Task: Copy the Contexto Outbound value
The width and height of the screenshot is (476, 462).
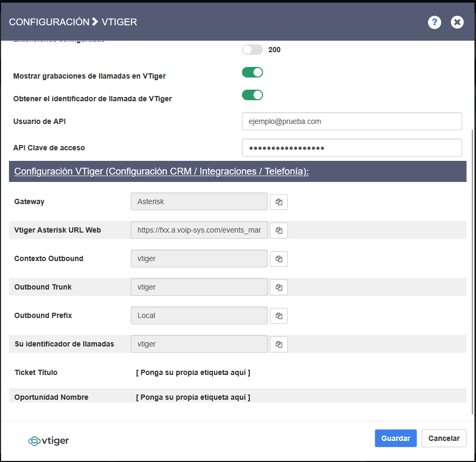Action: [279, 259]
